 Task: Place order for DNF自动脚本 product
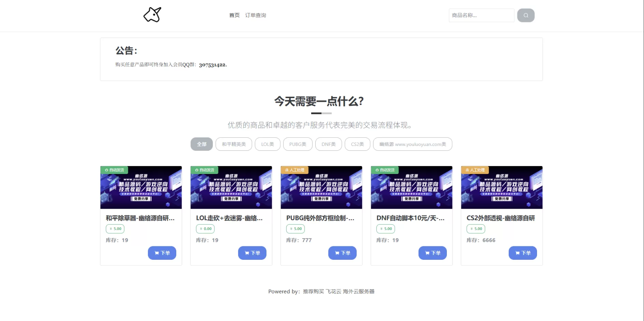tap(432, 253)
